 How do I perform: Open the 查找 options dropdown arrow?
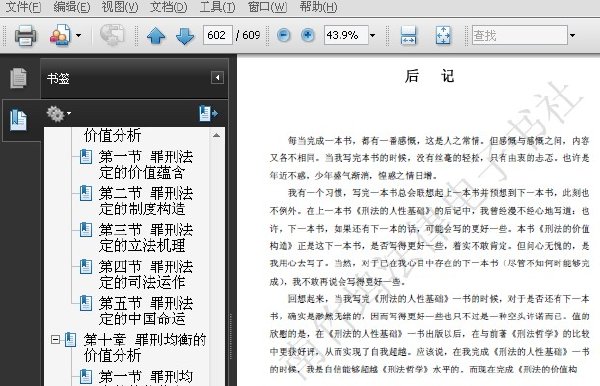click(572, 36)
